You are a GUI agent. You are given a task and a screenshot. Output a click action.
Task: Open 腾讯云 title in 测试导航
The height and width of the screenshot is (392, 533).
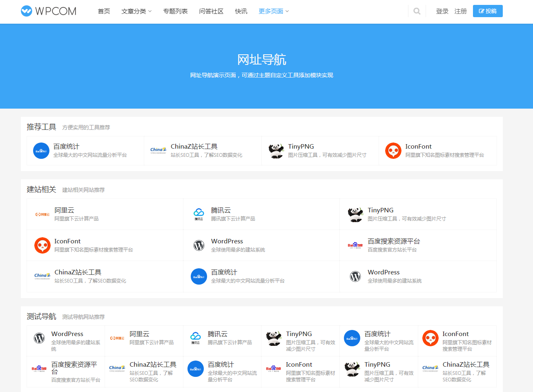[218, 334]
